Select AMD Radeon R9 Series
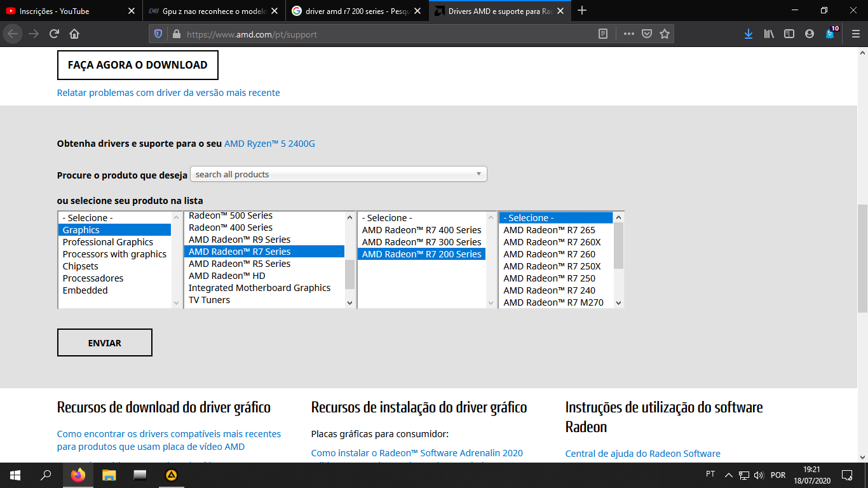The width and height of the screenshot is (868, 488). pos(264,240)
